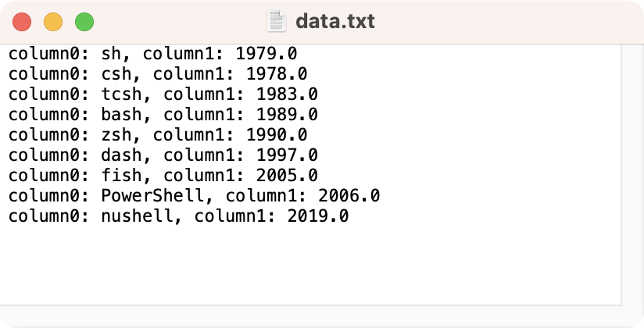644x328 pixels.
Task: Click the word fish in the text
Action: 121,175
